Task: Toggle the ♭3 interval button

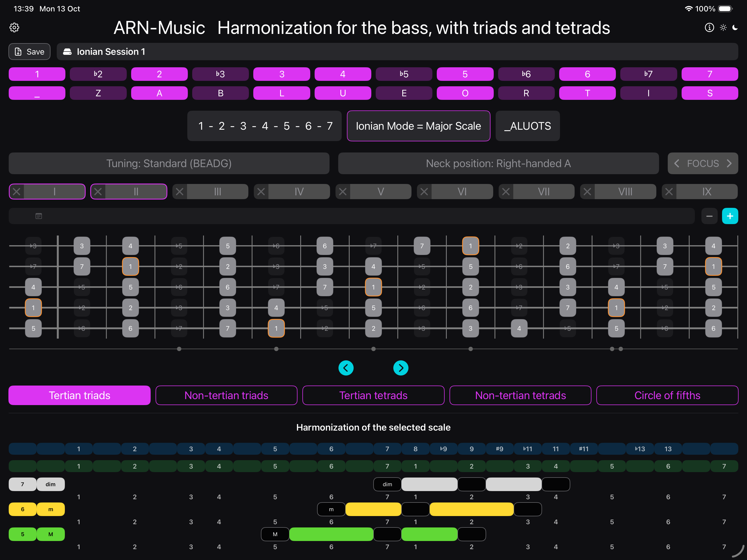Action: click(x=220, y=74)
